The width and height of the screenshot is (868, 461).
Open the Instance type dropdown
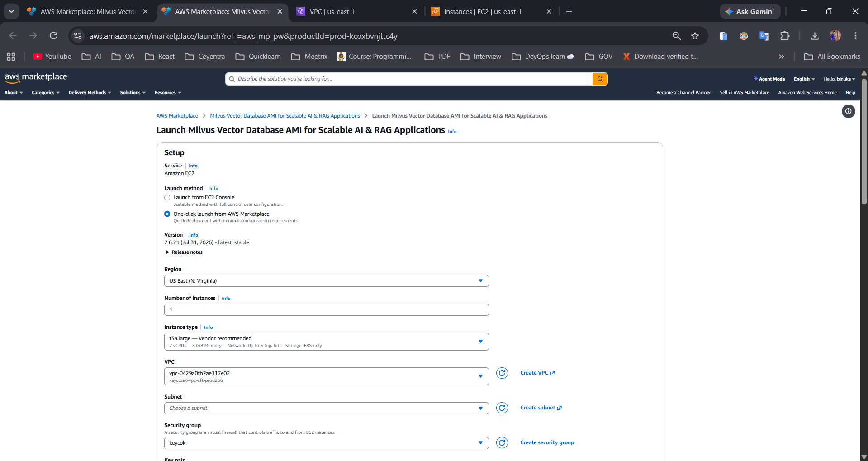click(326, 342)
